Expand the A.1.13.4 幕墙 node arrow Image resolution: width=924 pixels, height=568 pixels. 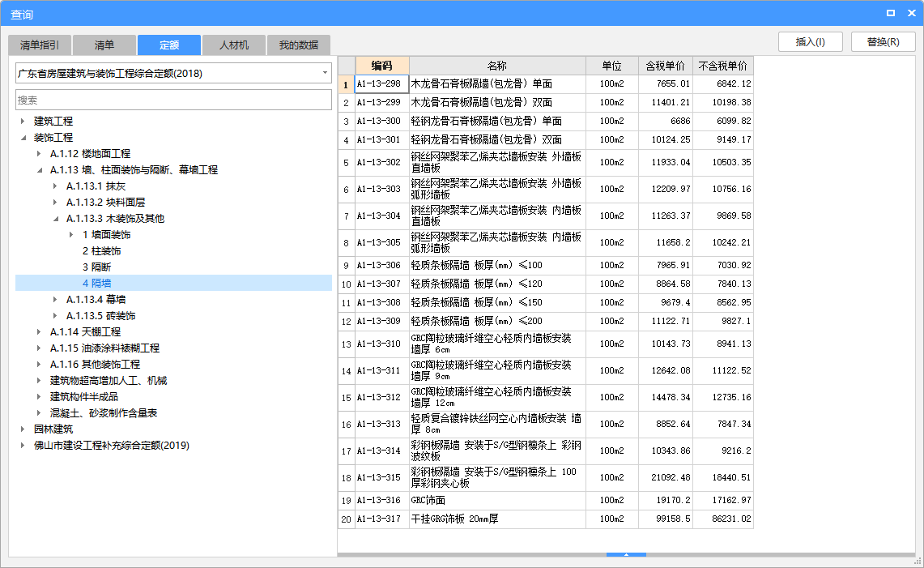(x=55, y=300)
